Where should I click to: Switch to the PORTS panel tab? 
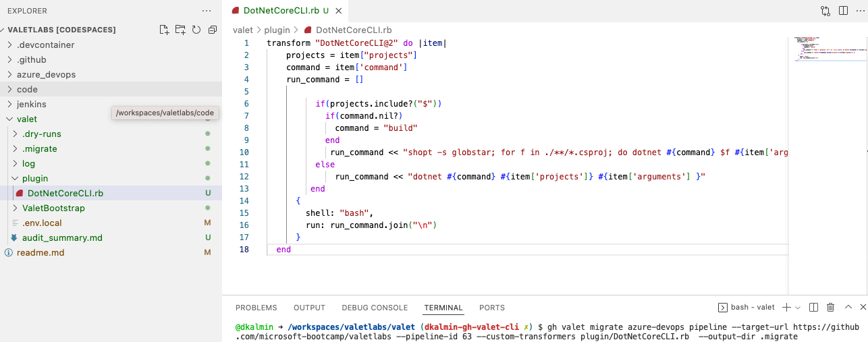(x=492, y=308)
